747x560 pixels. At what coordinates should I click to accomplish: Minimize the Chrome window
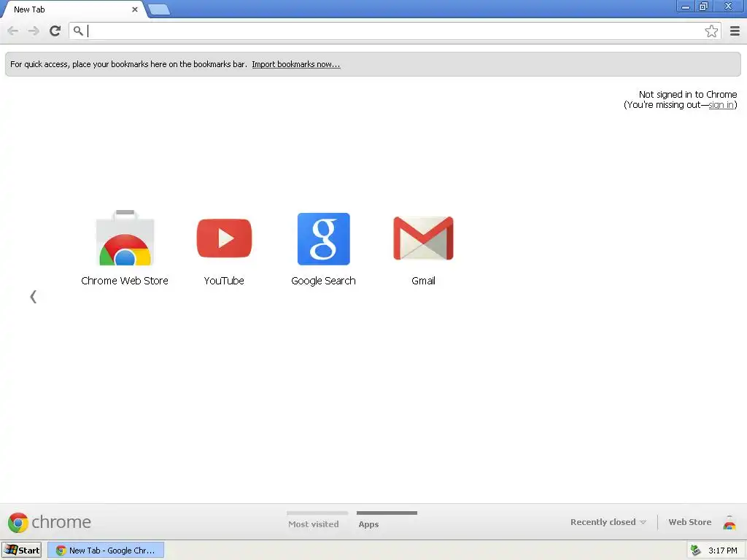686,7
